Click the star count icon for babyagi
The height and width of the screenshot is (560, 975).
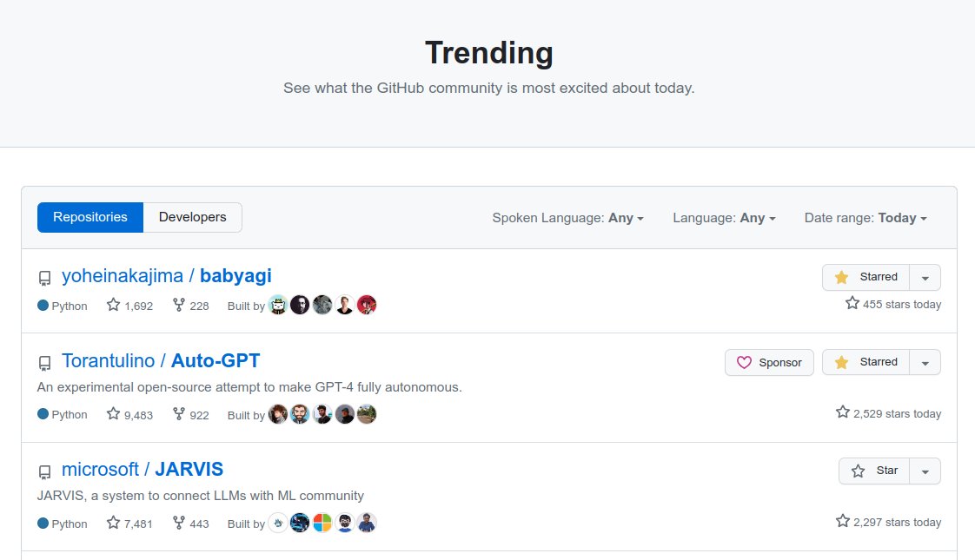[113, 305]
